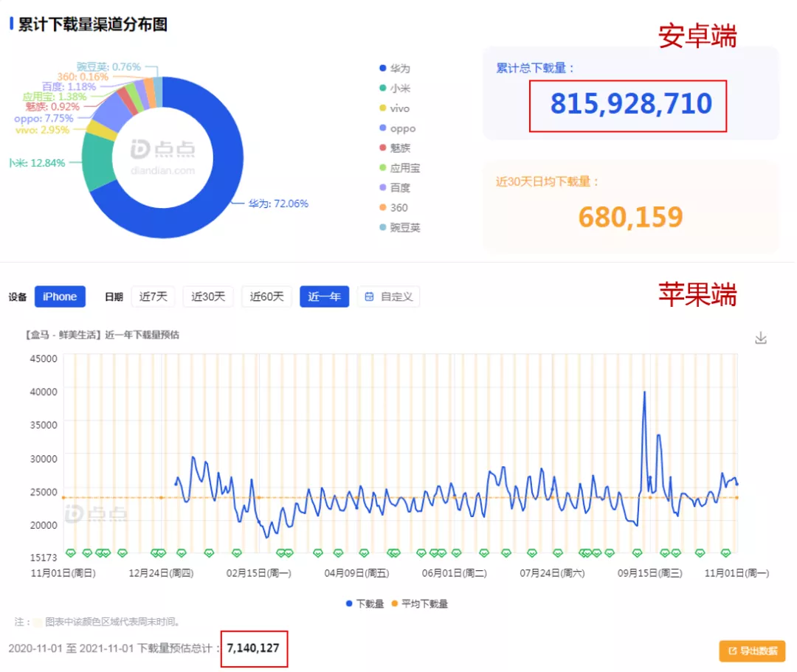Click the 40000 y-axis label
The width and height of the screenshot is (797, 672).
click(x=44, y=392)
